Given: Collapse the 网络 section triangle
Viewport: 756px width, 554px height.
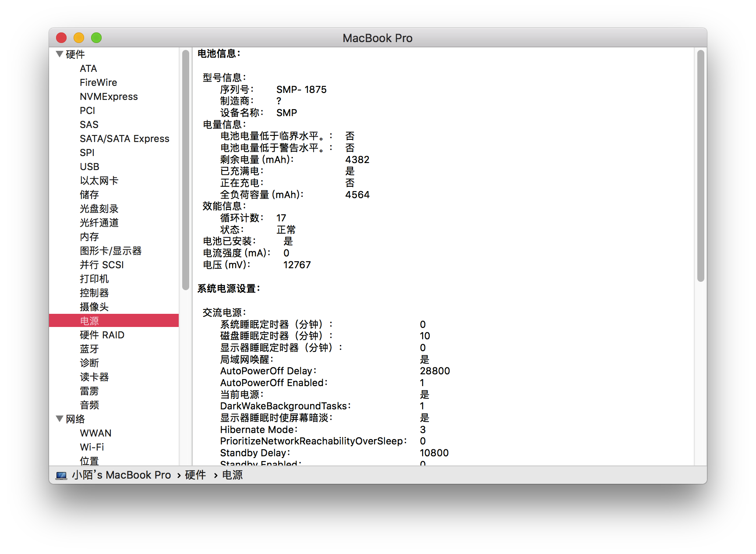Looking at the screenshot, I should [x=60, y=419].
